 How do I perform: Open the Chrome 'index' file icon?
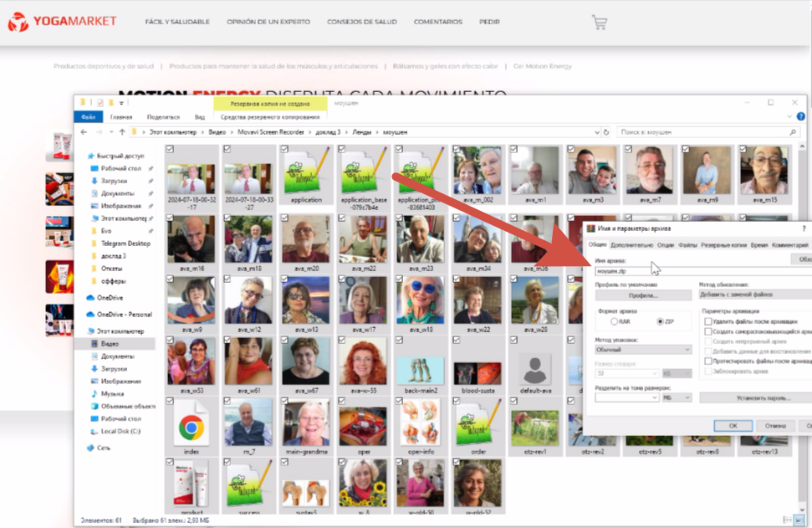coord(191,429)
